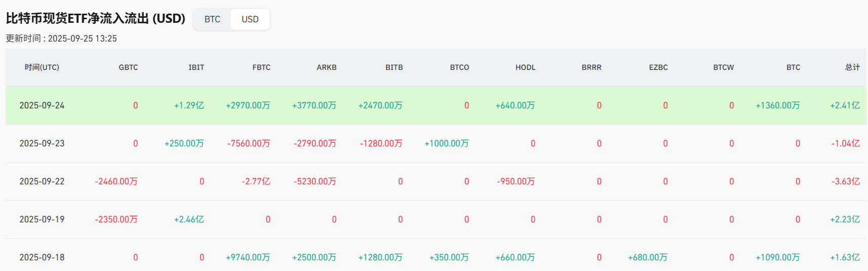This screenshot has width=868, height=271.
Task: Click the -3.63亿 total value
Action: coord(845,181)
